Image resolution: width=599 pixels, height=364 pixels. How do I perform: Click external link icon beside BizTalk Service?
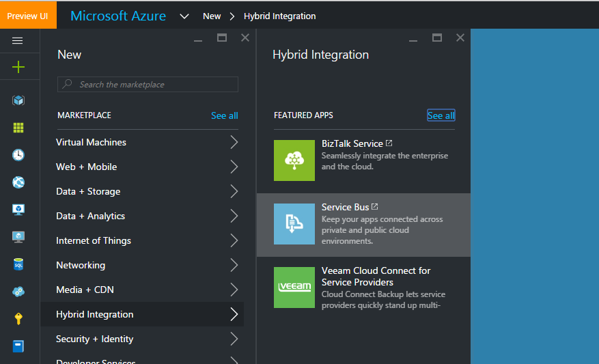coord(389,143)
